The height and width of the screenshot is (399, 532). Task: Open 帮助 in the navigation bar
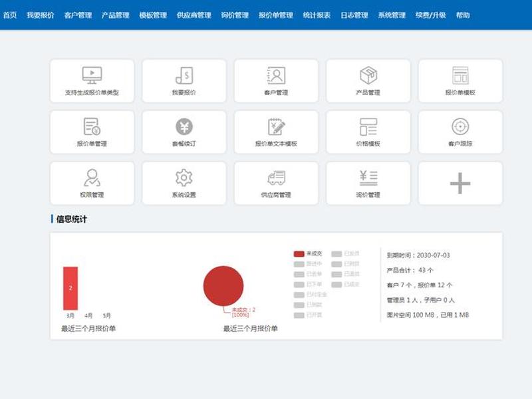[463, 15]
